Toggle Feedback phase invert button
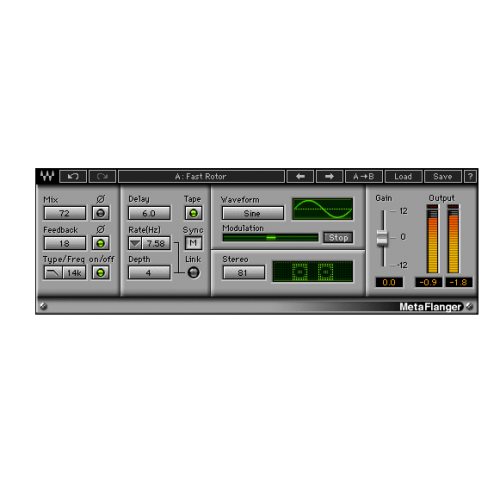 pyautogui.click(x=100, y=243)
